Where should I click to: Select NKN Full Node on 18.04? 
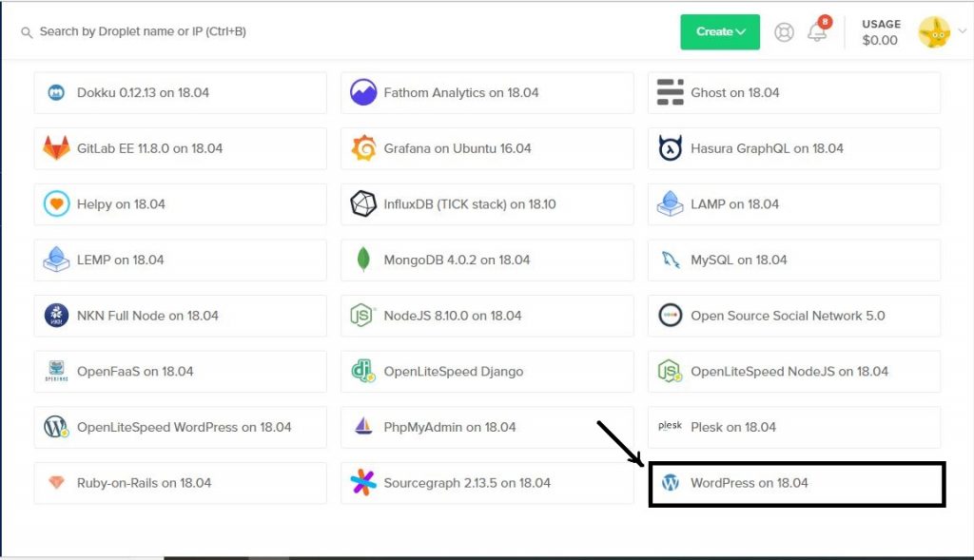click(x=180, y=316)
